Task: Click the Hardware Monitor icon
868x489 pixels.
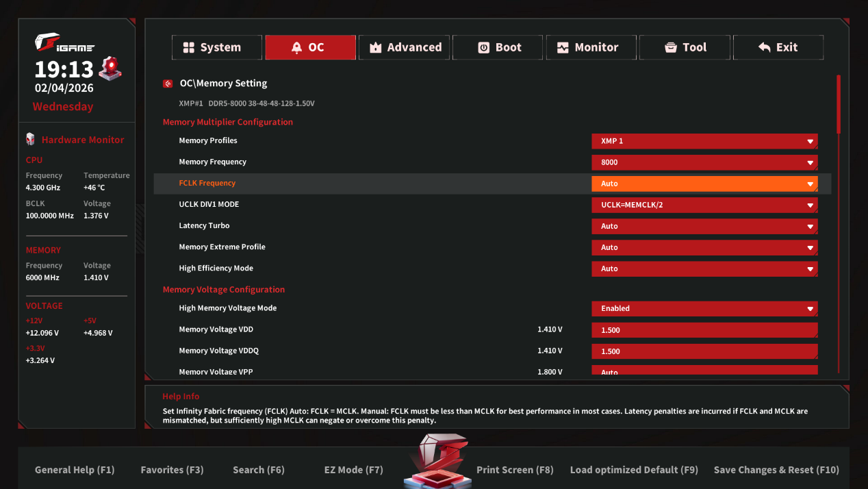Action: (30, 139)
